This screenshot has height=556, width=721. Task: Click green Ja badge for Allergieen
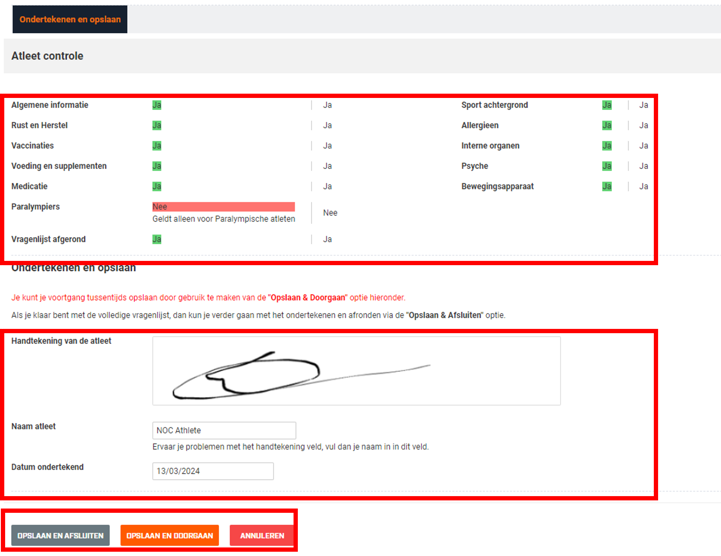click(607, 126)
